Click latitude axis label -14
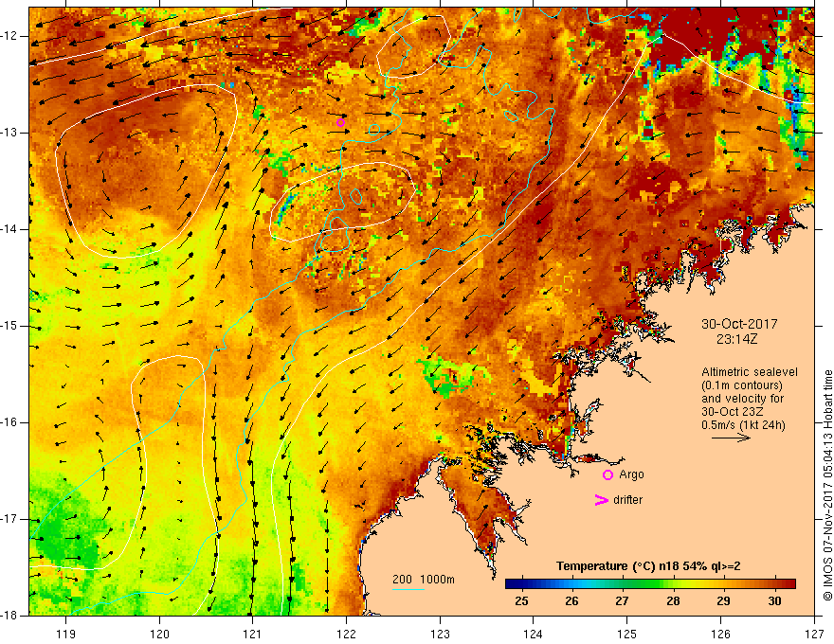This screenshot has width=834, height=644. tap(9, 229)
